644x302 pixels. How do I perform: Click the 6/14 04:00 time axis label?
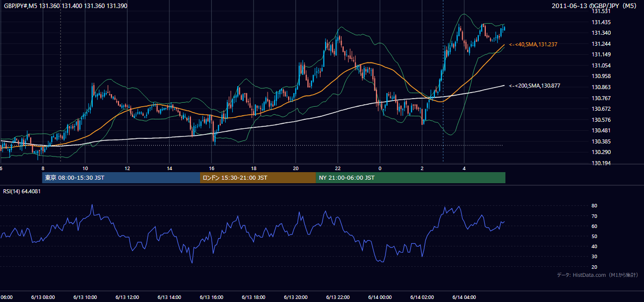(464, 297)
